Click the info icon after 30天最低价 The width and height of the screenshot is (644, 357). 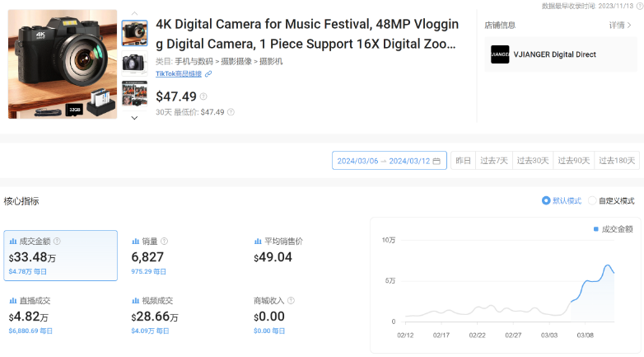231,112
